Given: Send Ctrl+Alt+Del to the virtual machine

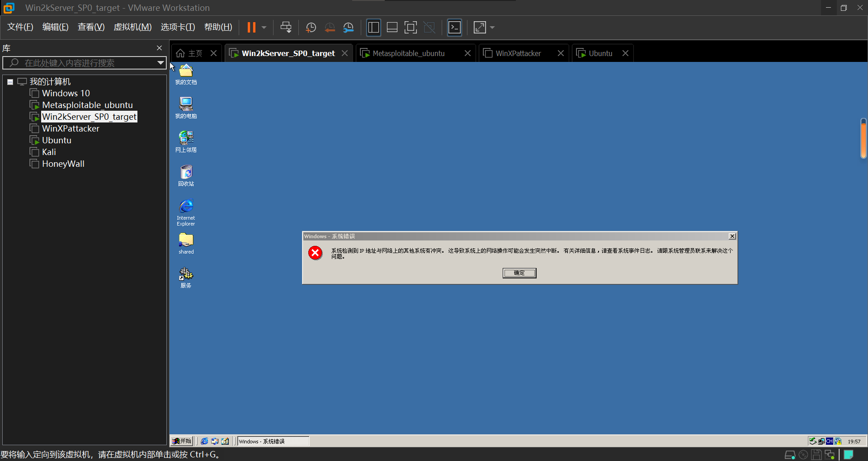Looking at the screenshot, I should (286, 28).
